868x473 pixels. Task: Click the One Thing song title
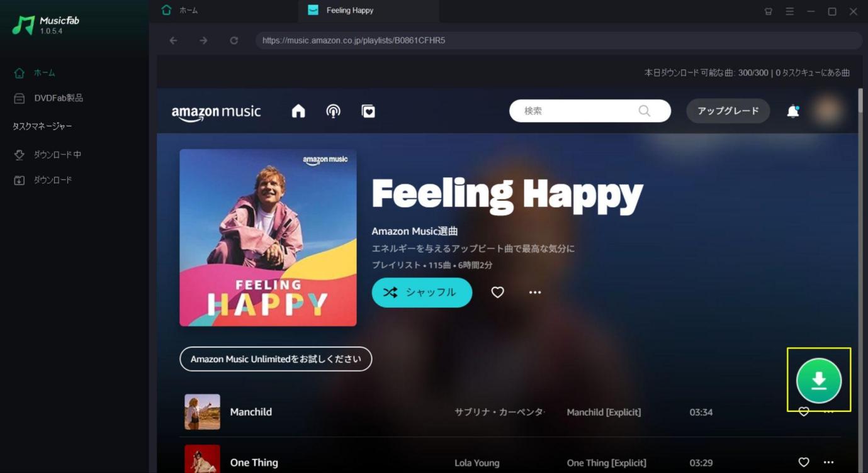[x=254, y=462]
